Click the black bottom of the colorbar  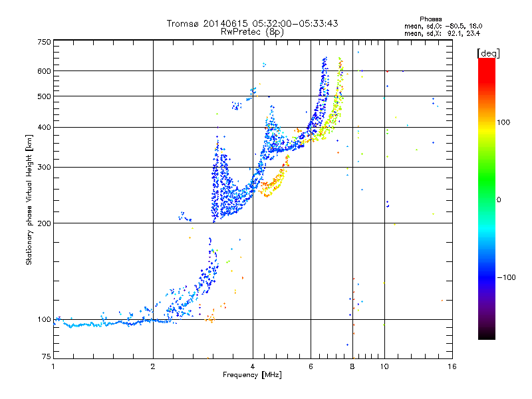tap(487, 334)
